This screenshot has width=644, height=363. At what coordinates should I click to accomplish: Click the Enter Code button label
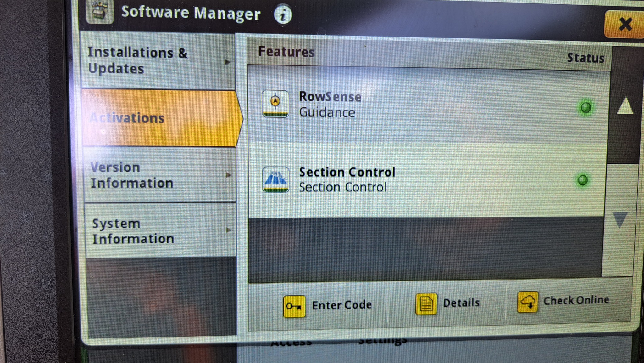(341, 305)
